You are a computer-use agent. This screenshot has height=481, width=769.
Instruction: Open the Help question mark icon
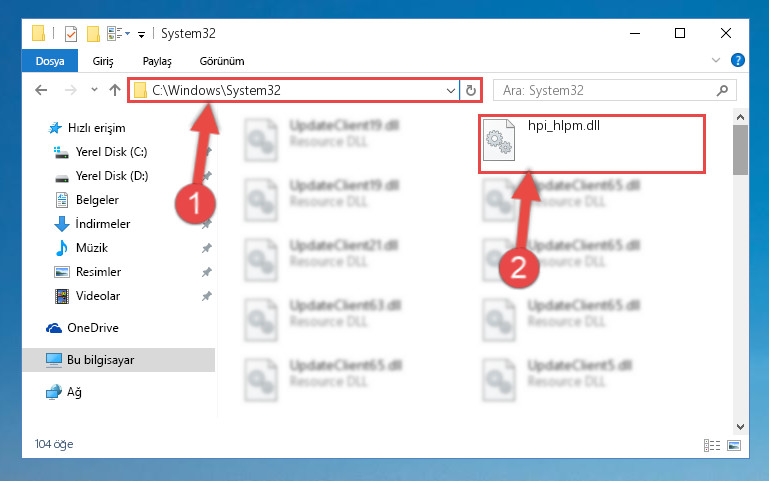(737, 60)
